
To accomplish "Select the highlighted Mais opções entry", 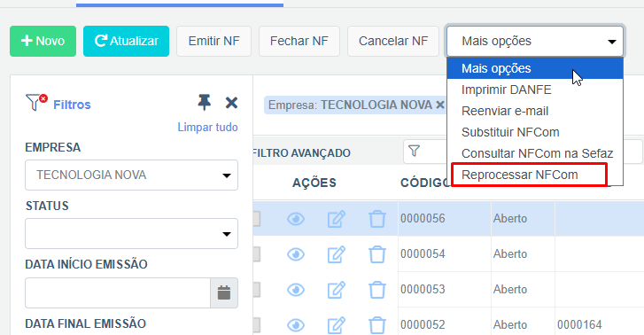I will coord(535,68).
